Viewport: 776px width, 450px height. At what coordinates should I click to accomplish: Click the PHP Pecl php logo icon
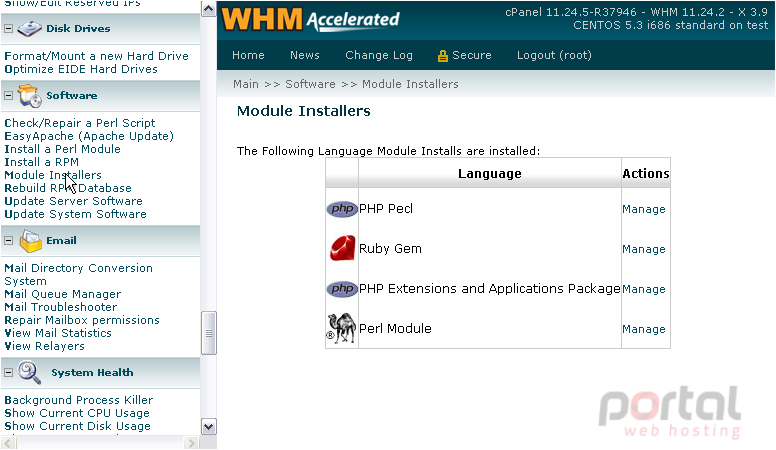(342, 209)
